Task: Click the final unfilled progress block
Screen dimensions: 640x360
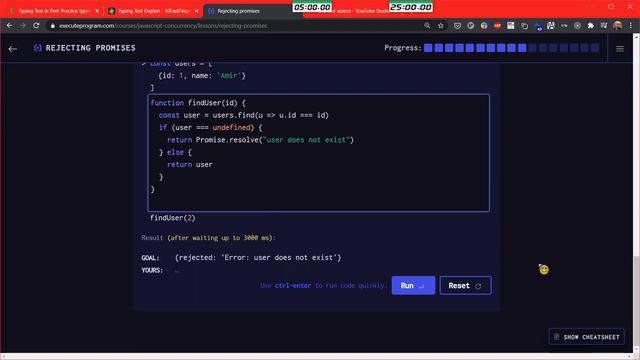Action: click(x=595, y=48)
